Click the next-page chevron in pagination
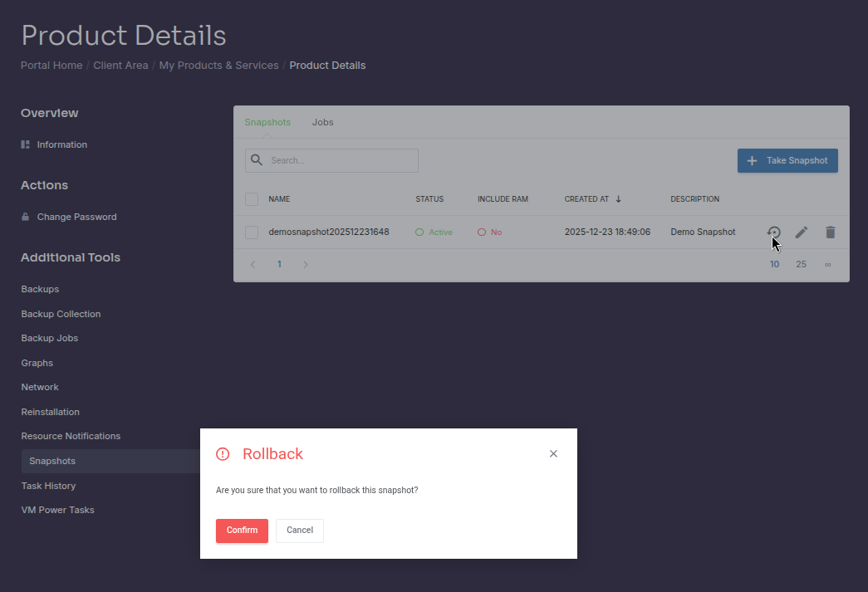 (x=306, y=264)
